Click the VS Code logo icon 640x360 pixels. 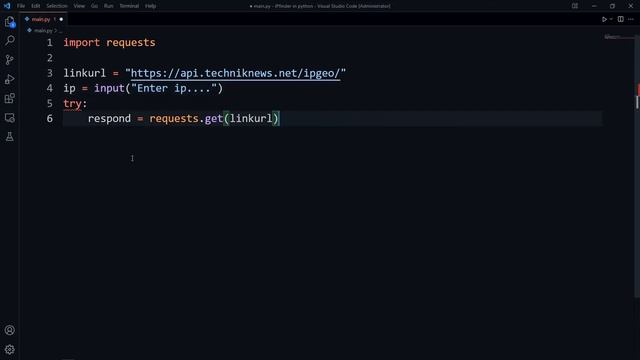click(x=7, y=6)
